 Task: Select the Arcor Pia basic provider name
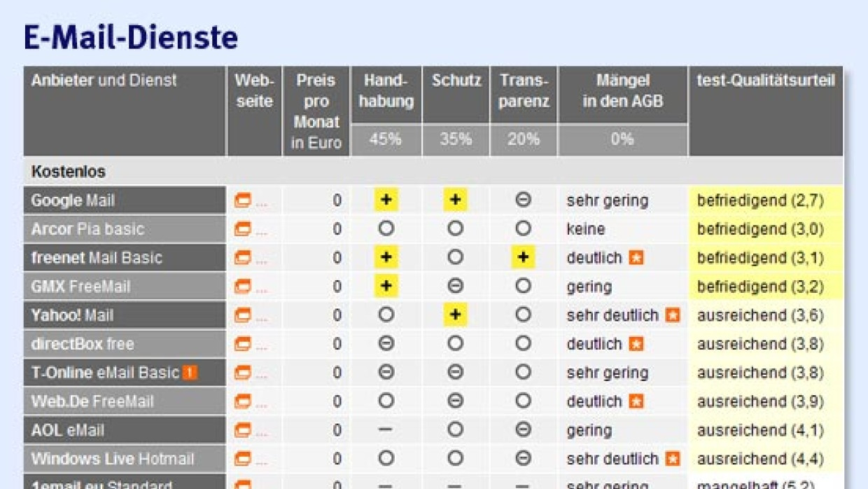tap(87, 229)
